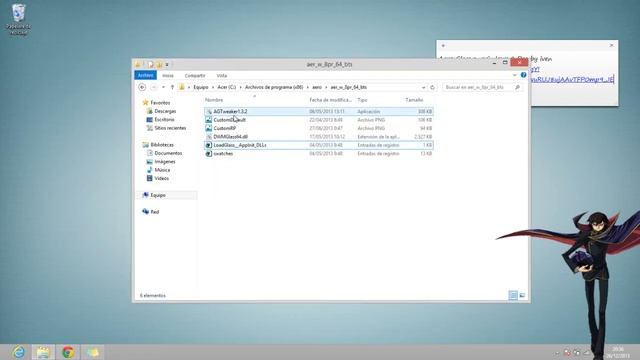Viewport: 640px width, 360px height.
Task: Select Favoritos in the navigation pane
Action: tap(160, 103)
